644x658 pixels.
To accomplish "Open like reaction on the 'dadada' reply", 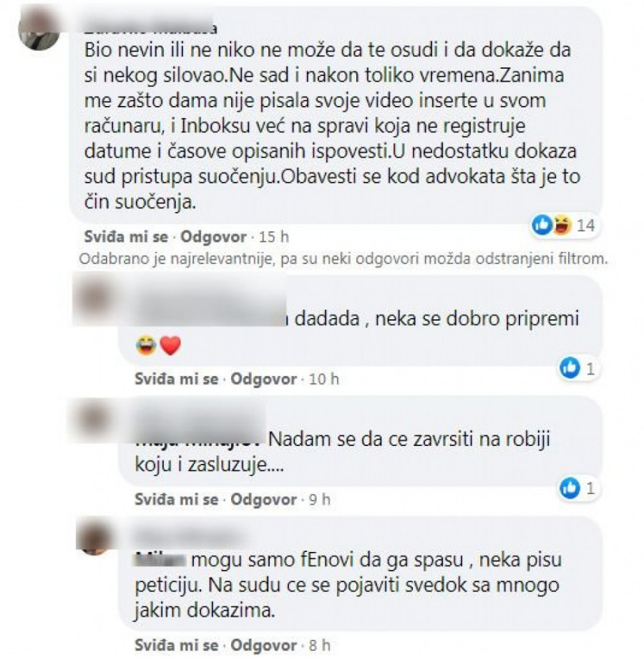I will (570, 368).
